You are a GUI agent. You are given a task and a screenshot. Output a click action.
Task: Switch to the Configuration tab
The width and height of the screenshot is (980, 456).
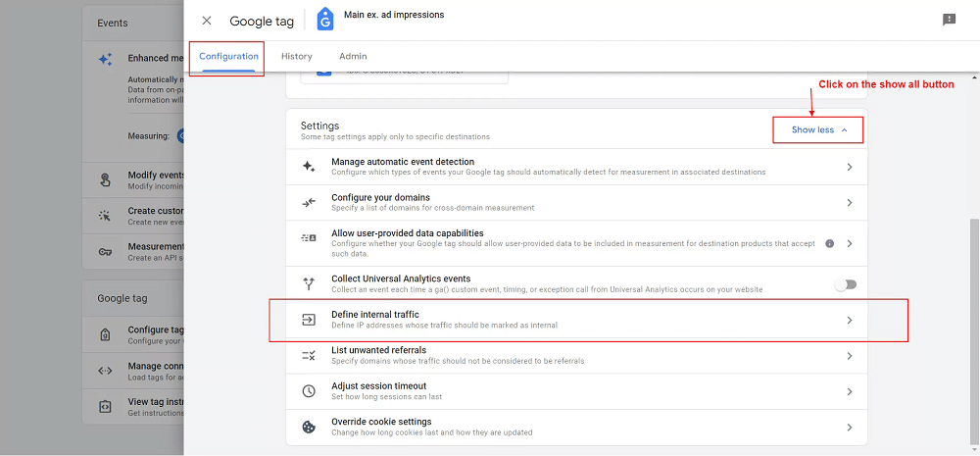click(228, 57)
